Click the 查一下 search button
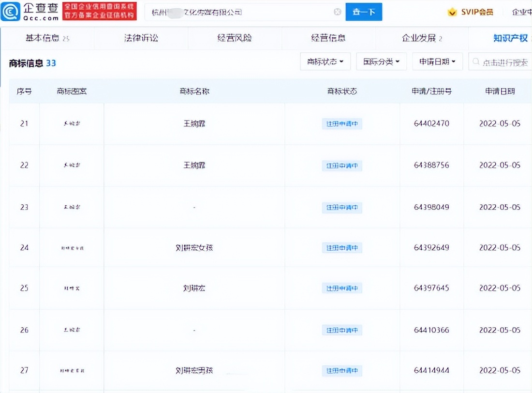 point(364,12)
